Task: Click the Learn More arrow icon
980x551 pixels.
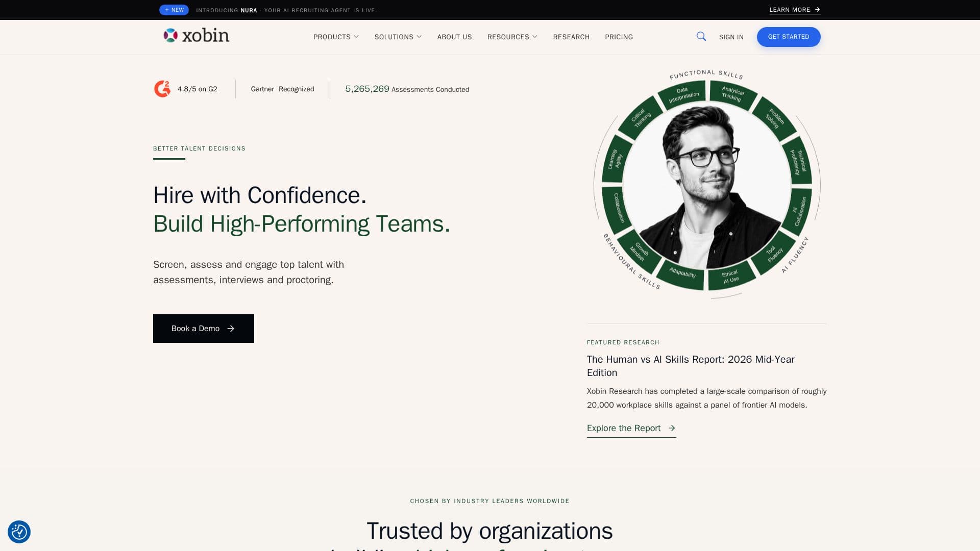Action: pos(817,10)
